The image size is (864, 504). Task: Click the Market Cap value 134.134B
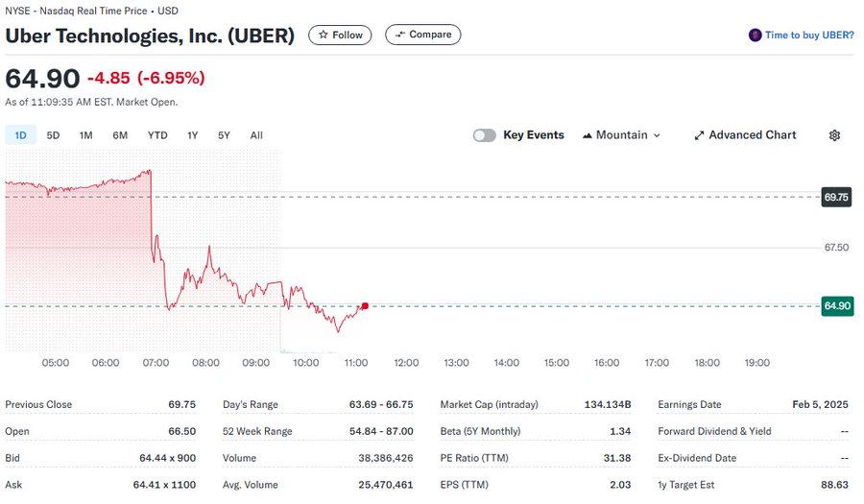pyautogui.click(x=608, y=404)
